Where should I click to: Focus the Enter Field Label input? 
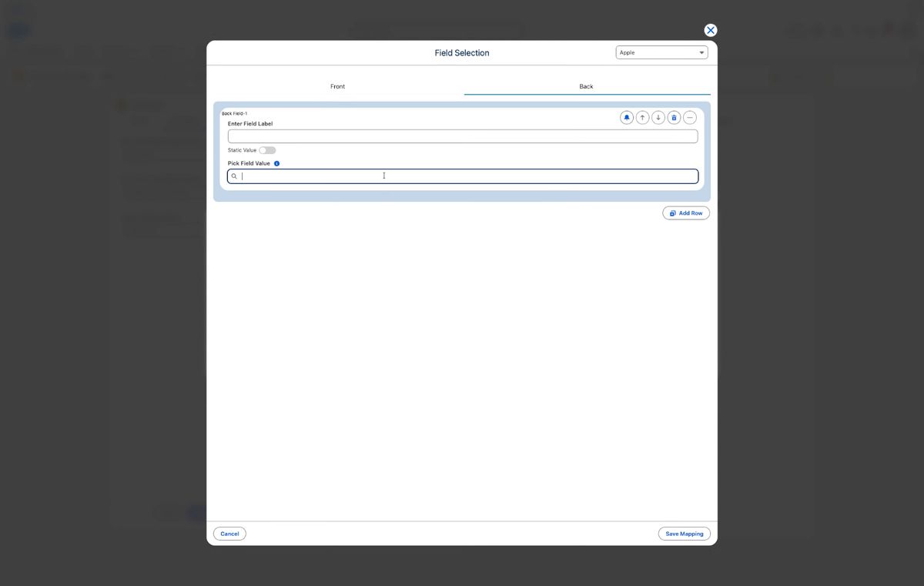463,136
